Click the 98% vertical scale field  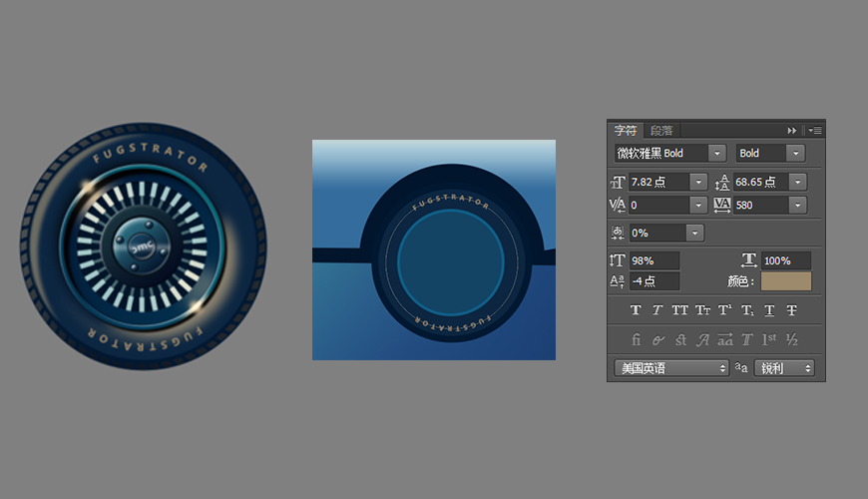pyautogui.click(x=654, y=260)
